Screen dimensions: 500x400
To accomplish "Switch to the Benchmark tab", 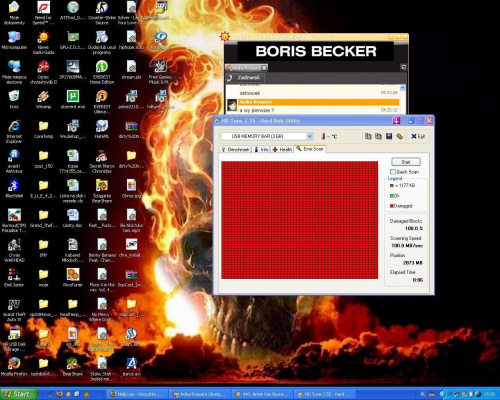I will [x=236, y=149].
